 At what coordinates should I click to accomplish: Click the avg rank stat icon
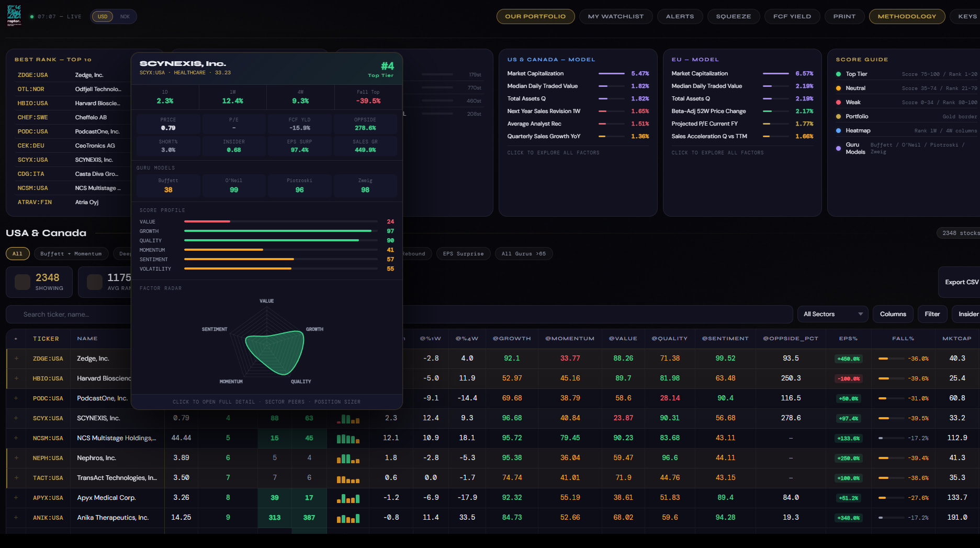pyautogui.click(x=94, y=282)
